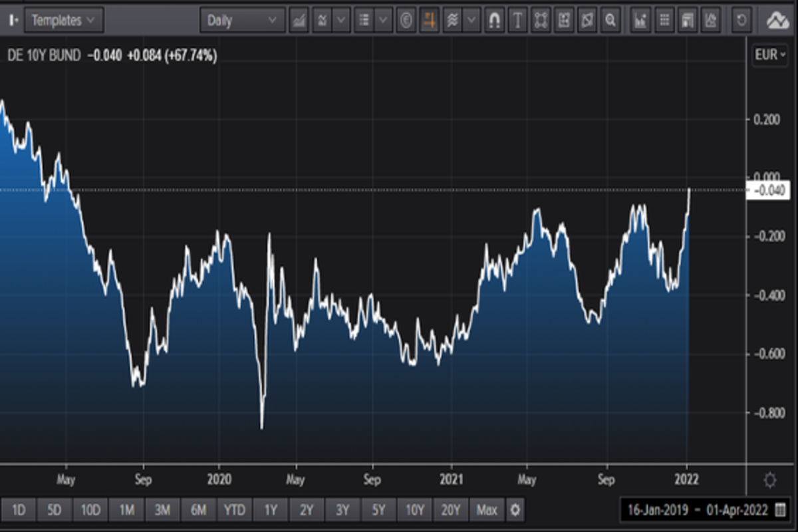Toggle the left panel collapse icon
798x532 pixels.
(x=13, y=21)
